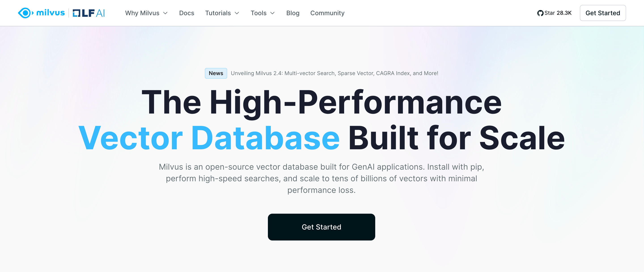Click the hero Get Started button
Screen dimensions: 644x272
tap(322, 227)
